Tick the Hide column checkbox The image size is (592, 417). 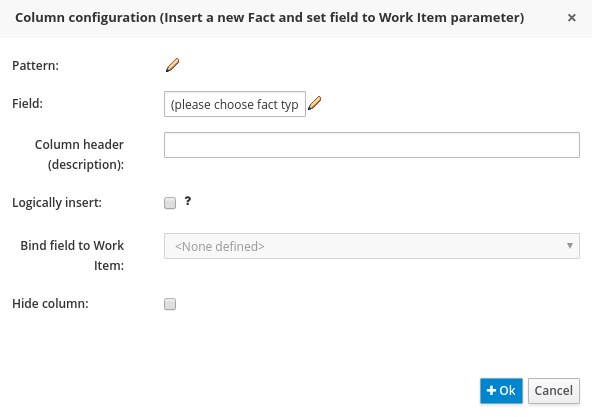170,304
